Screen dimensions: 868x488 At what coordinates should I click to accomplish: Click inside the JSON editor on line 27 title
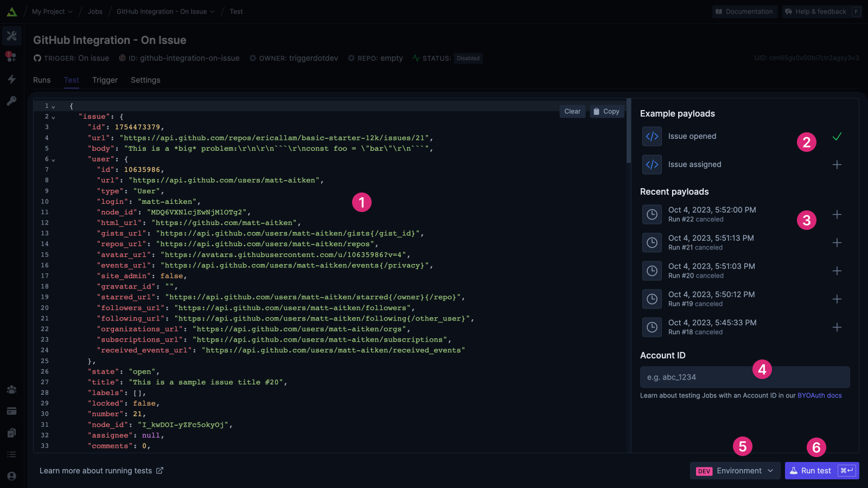coord(187,382)
